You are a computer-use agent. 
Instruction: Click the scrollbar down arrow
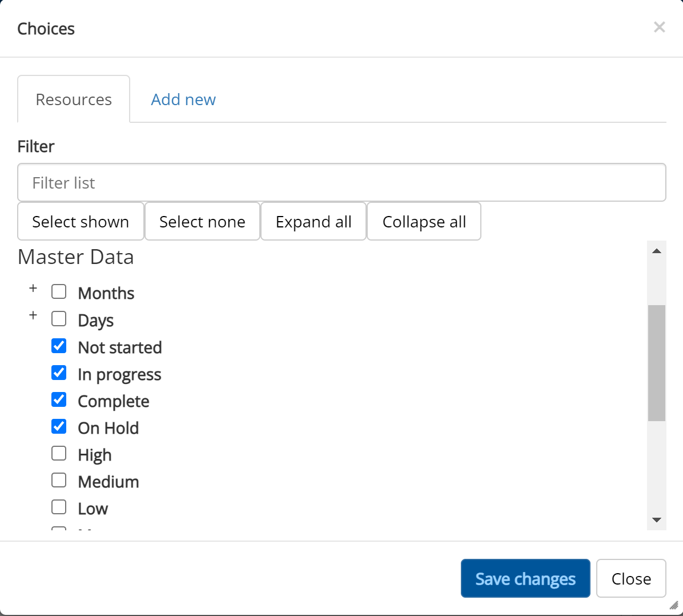point(657,520)
